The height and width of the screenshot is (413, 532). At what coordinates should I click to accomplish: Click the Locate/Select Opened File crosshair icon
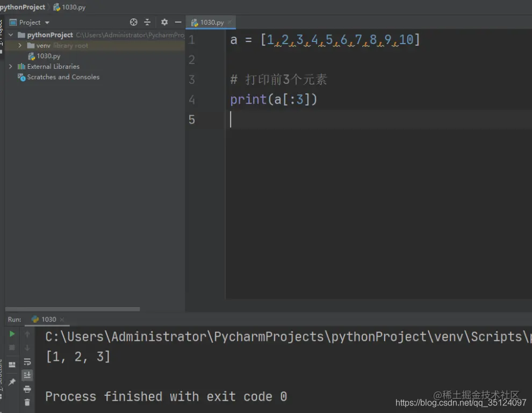click(x=133, y=22)
